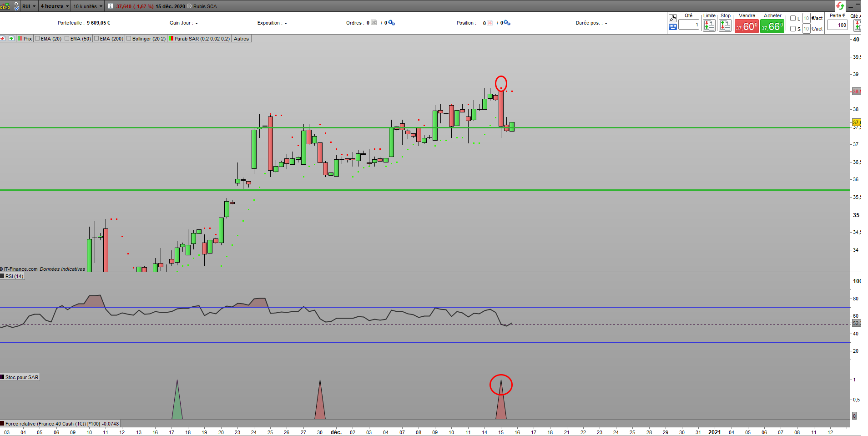868x436 pixels.
Task: Click the red Vendre 37,60 button
Action: point(747,26)
